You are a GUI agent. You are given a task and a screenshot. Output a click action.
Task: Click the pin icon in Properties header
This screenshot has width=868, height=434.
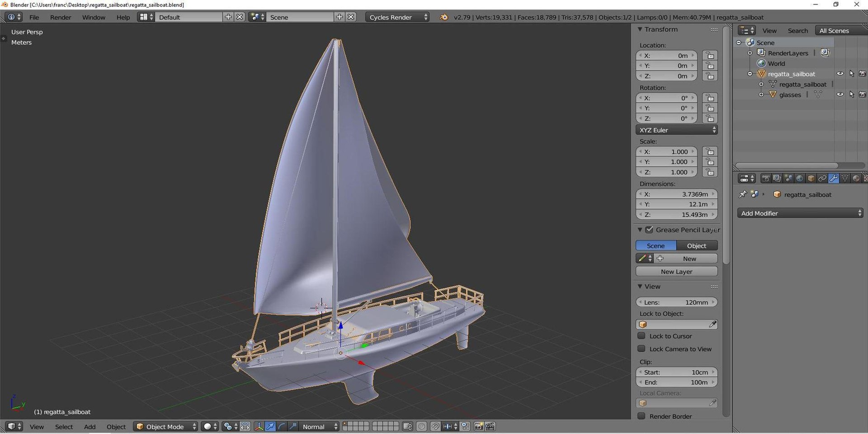(x=742, y=194)
